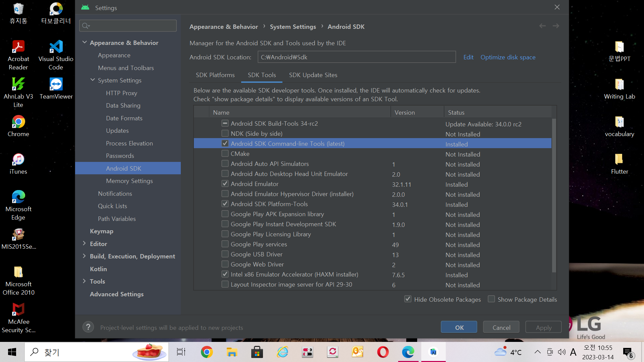This screenshot has height=362, width=644.
Task: Focus the settings search field
Action: point(128,26)
